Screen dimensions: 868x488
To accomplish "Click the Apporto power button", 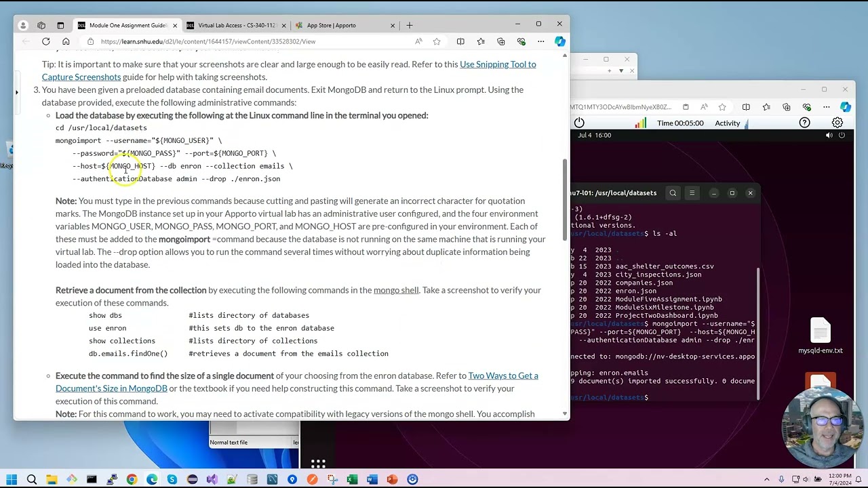I will click(x=579, y=123).
